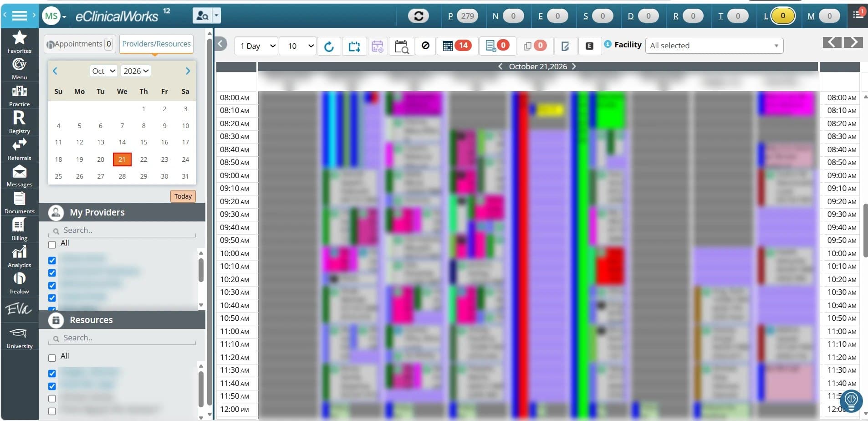Image resolution: width=868 pixels, height=421 pixels.
Task: Open the Documents section
Action: [19, 202]
